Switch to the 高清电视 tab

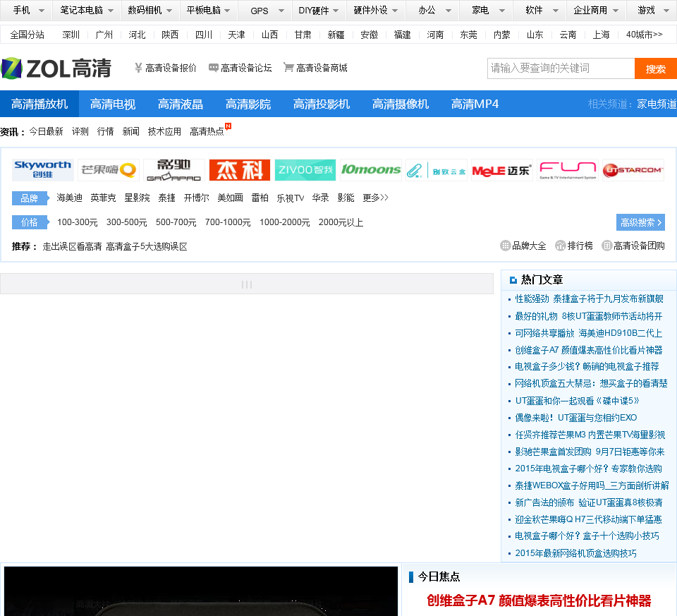tap(113, 104)
